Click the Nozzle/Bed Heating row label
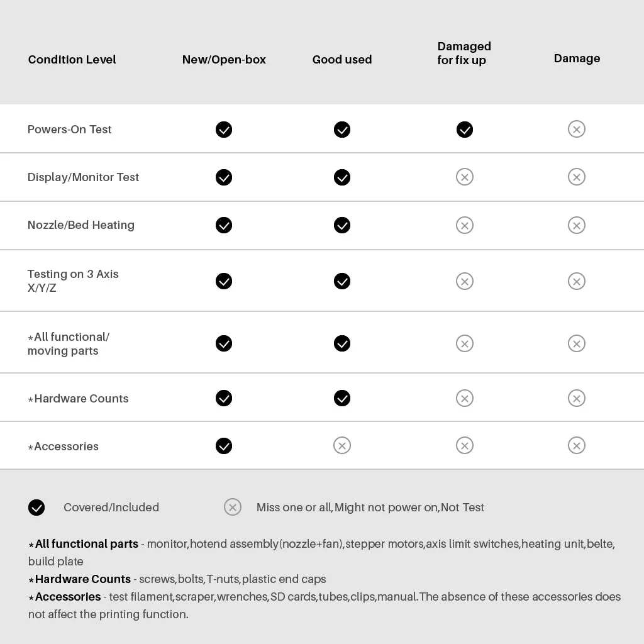 click(80, 225)
